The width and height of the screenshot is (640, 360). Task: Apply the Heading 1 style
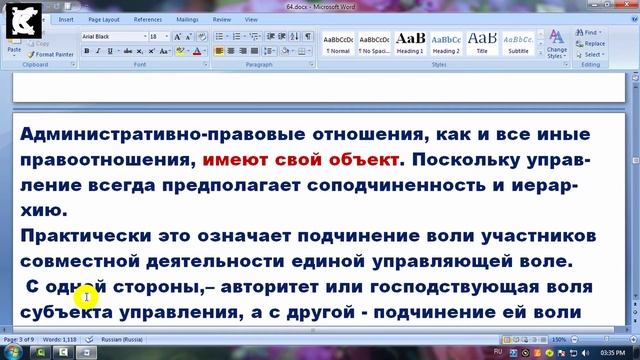[x=410, y=44]
